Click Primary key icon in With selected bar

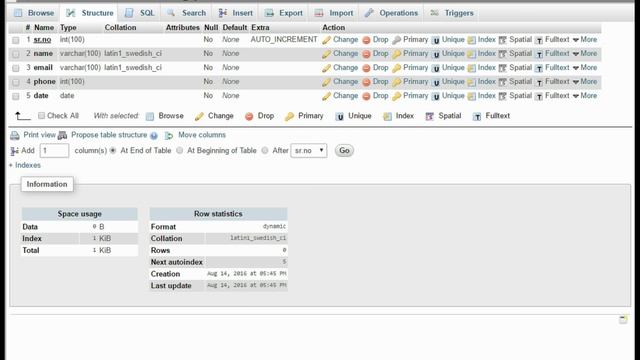click(x=289, y=116)
